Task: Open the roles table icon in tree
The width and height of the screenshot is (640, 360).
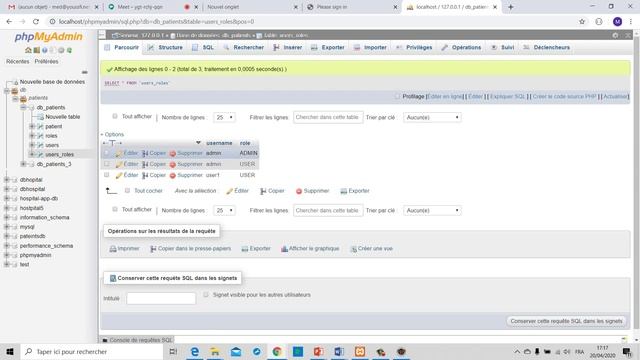Action: click(x=40, y=136)
